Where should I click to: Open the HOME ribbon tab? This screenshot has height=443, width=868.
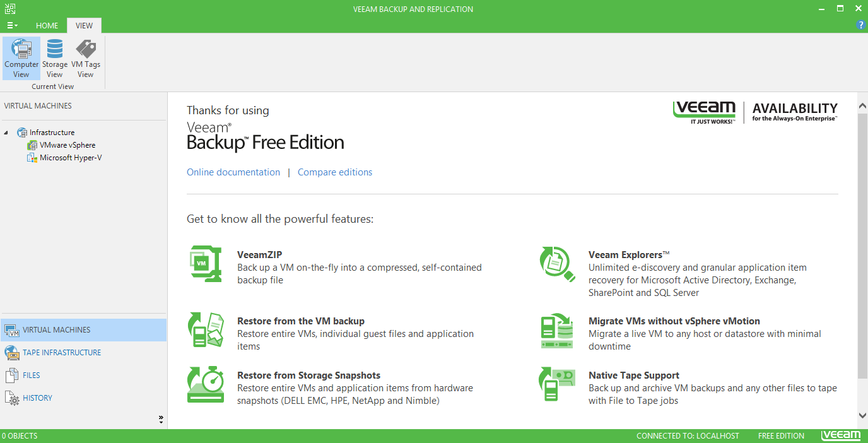[x=47, y=26]
